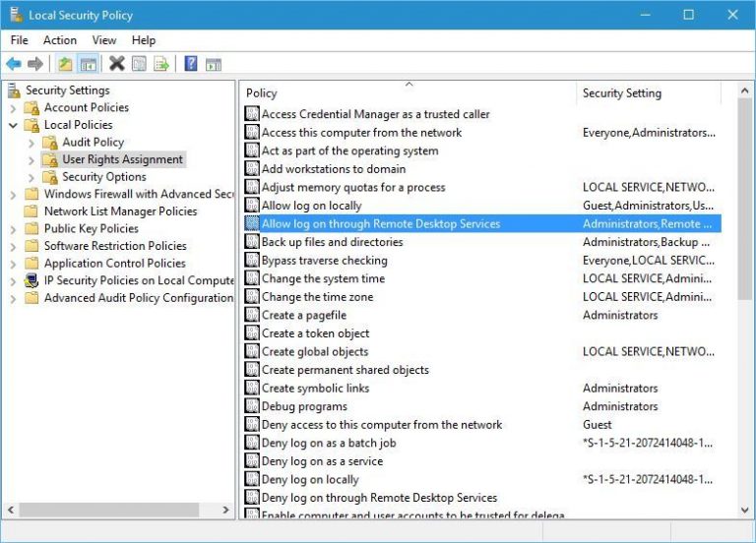Click icon beside Create a pagefile policy
This screenshot has width=756, height=543.
coord(252,315)
